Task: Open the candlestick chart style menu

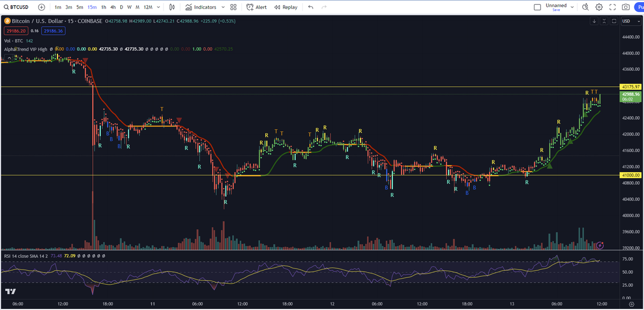Action: pos(172,7)
